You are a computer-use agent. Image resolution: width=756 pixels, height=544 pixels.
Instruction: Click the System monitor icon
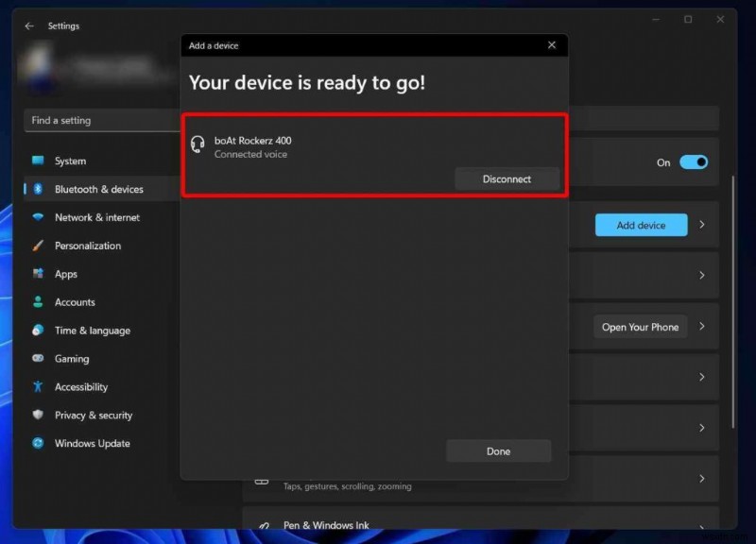click(x=38, y=161)
